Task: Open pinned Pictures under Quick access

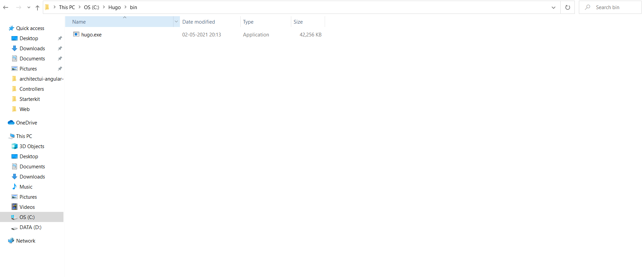Action: point(28,69)
